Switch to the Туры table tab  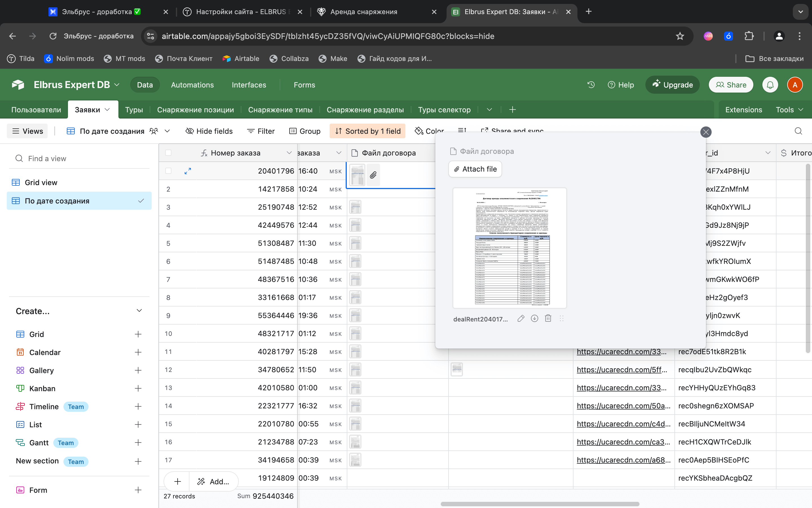pos(134,110)
